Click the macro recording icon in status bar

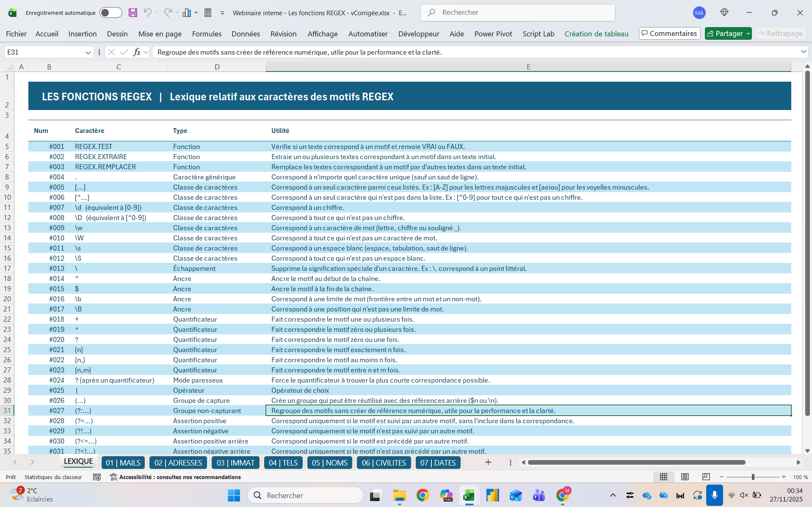(x=97, y=477)
